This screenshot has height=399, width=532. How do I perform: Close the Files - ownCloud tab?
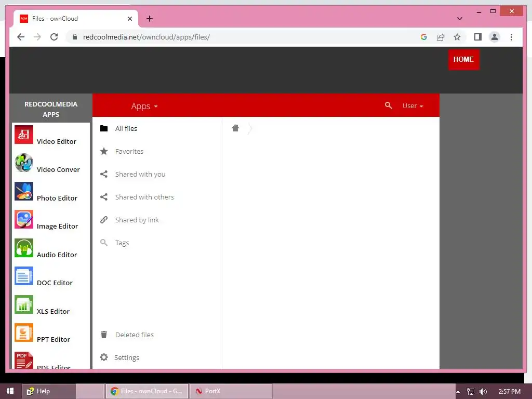(129, 19)
